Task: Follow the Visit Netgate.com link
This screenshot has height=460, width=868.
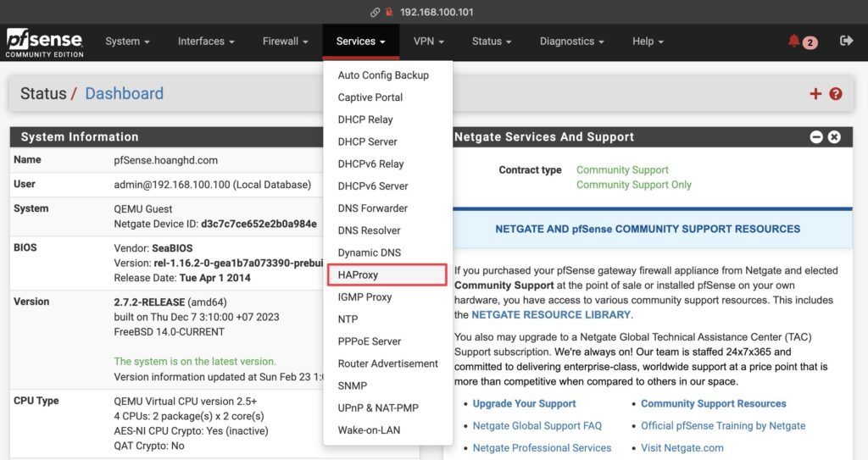Action: click(682, 448)
